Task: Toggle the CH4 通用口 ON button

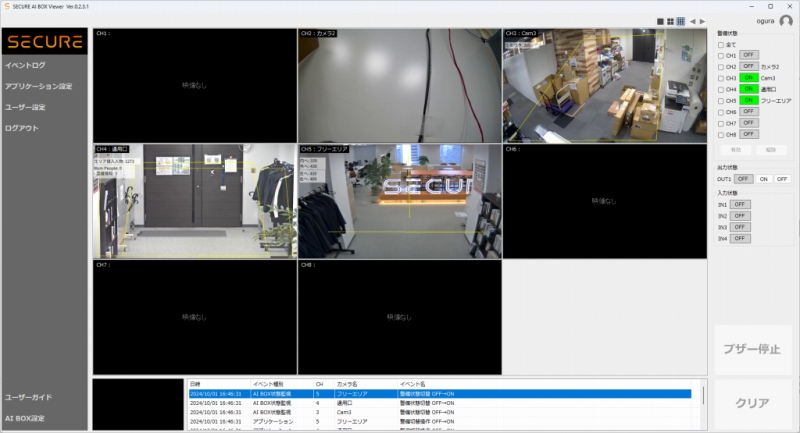Action: click(748, 89)
